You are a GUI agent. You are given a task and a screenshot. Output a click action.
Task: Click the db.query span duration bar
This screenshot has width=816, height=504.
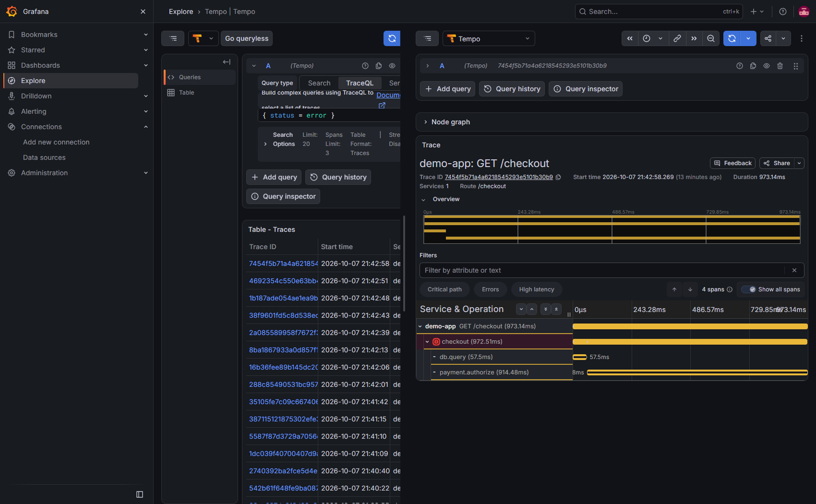pyautogui.click(x=580, y=357)
